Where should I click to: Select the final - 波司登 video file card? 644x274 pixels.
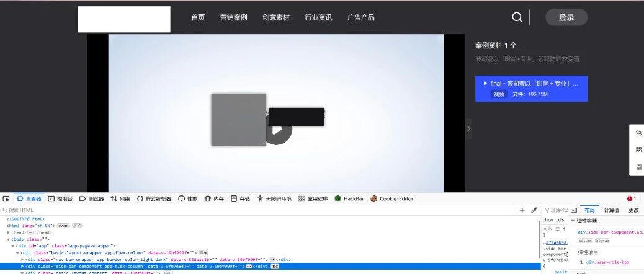[x=532, y=89]
